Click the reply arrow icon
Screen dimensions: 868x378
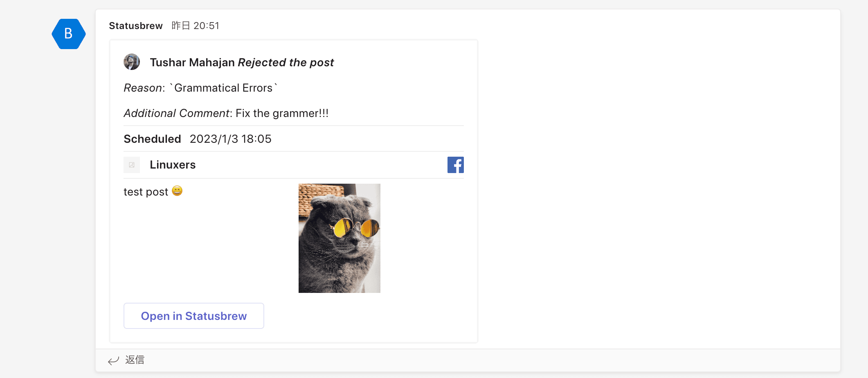pyautogui.click(x=113, y=360)
